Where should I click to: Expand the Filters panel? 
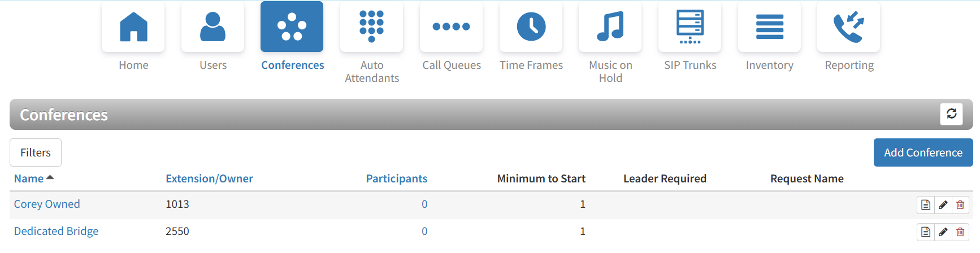(36, 152)
